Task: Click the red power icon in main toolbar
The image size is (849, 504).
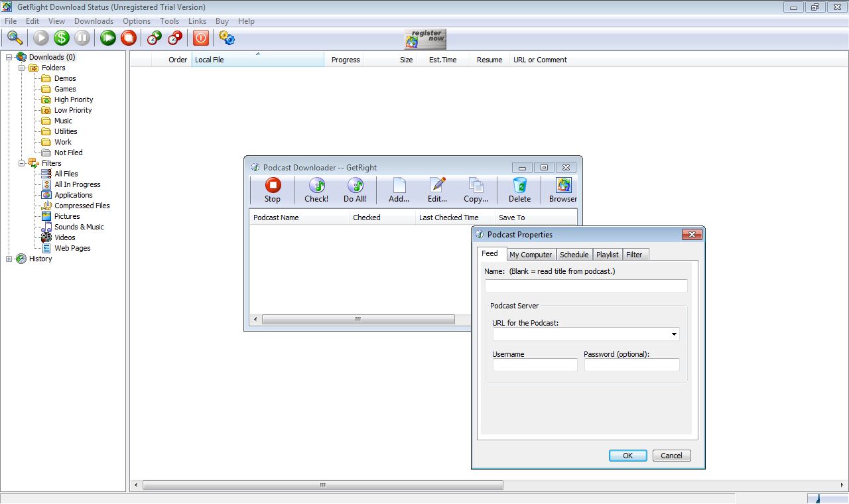Action: coord(201,38)
